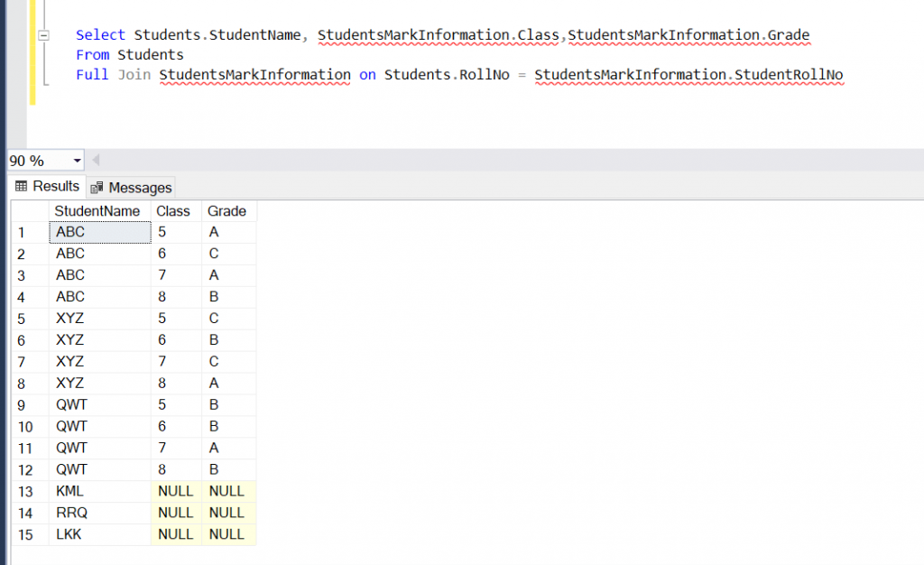Click the select-all corner cell of the results grid
The image size is (924, 565).
coord(27,210)
